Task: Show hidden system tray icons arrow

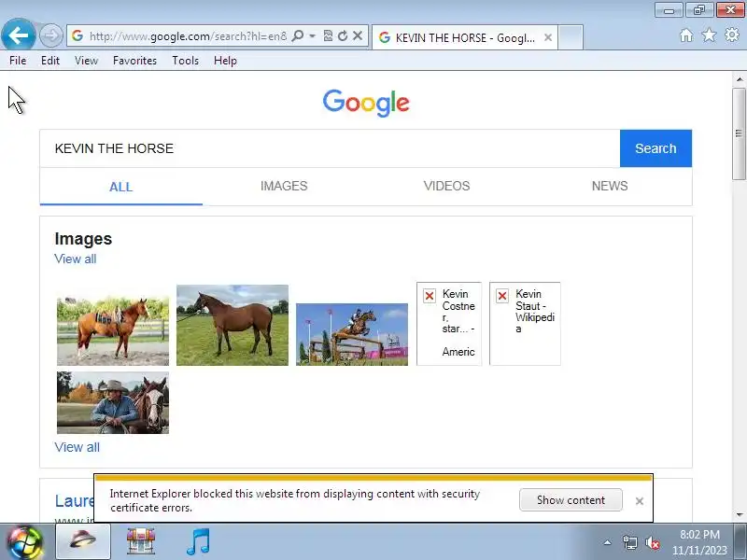Action: pyautogui.click(x=608, y=542)
